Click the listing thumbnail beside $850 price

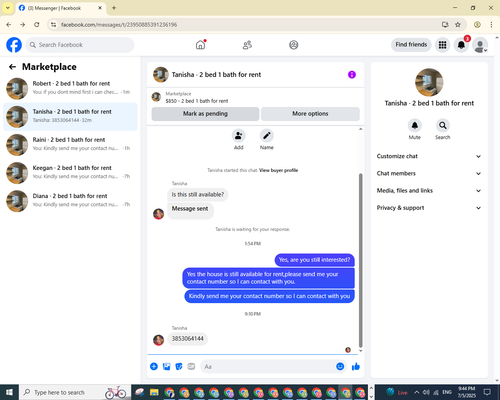tap(156, 97)
